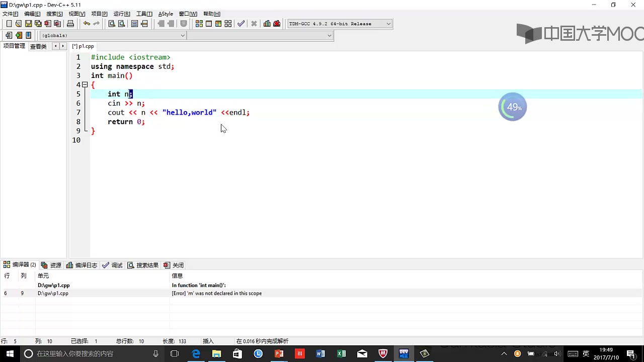Click the Save All toolbar icon

point(38,24)
